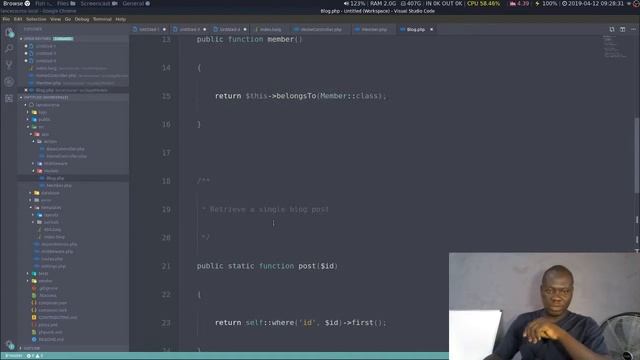Open the Search view in activity bar
The width and height of the screenshot is (640, 360).
point(9,49)
